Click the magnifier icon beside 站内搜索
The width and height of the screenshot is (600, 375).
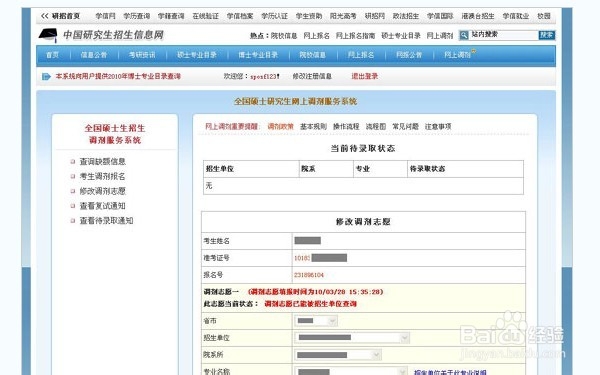pos(463,35)
